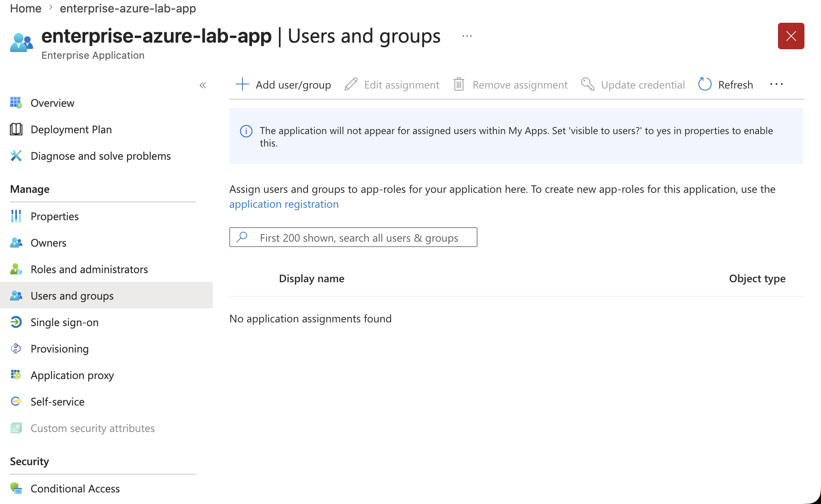Sort by Object type column header
The image size is (821, 504).
(757, 278)
